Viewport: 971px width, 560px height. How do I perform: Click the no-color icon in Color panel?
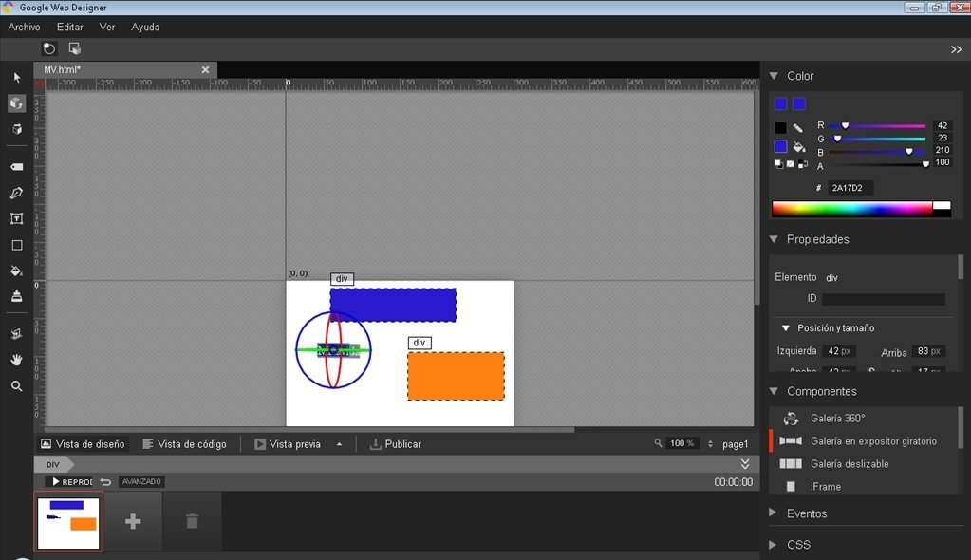coord(790,164)
